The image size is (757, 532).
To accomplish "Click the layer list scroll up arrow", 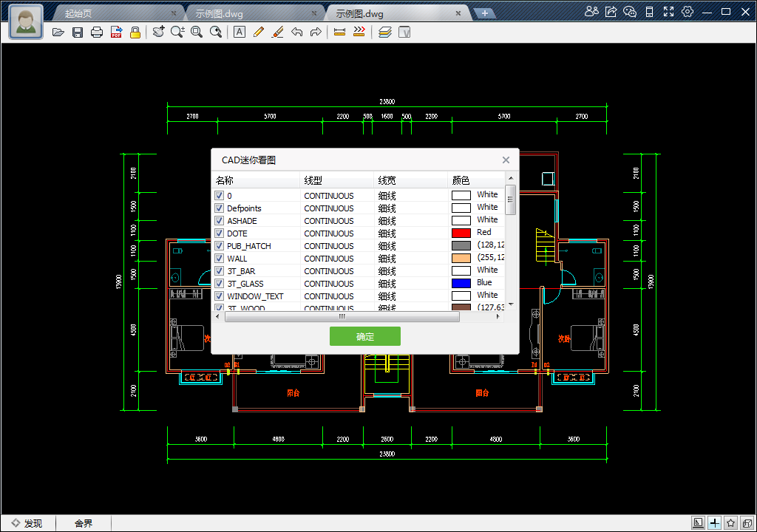I will [x=510, y=178].
